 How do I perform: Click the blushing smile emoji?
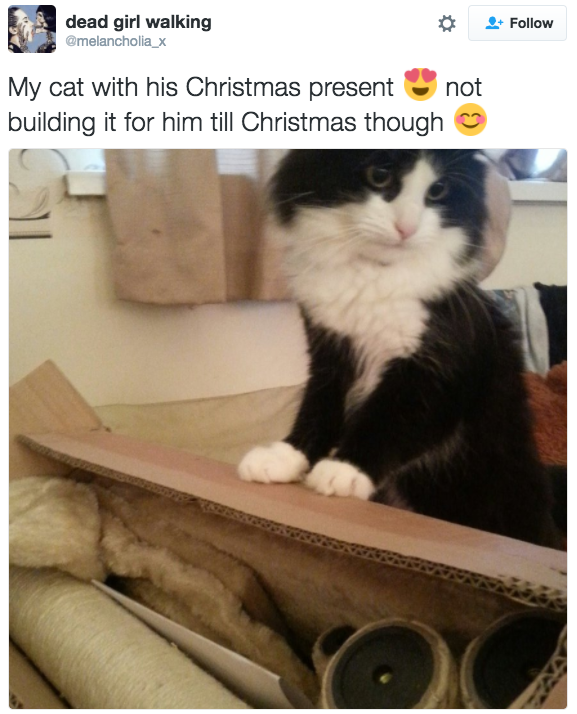[470, 120]
